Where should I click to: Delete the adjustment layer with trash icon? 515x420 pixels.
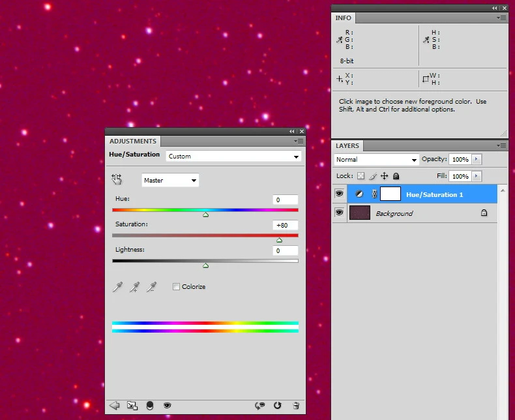296,406
